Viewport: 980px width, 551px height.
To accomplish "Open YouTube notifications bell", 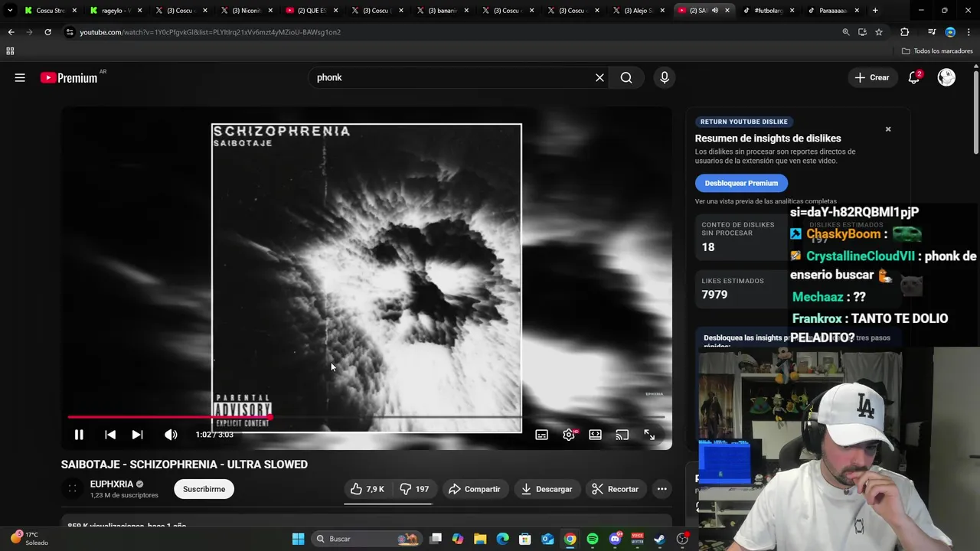I will click(x=914, y=77).
